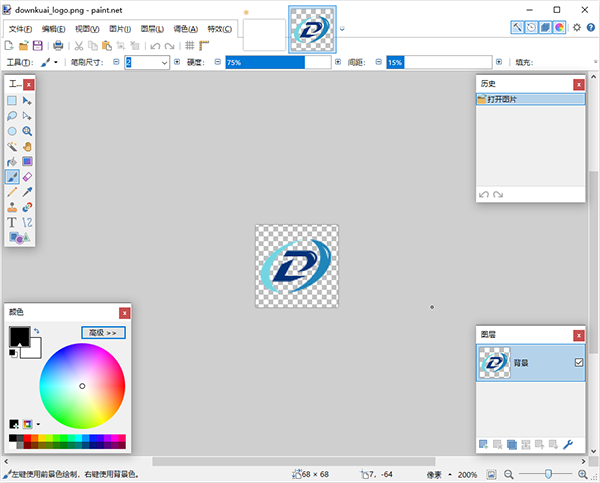Reset colors to black and white
600x483 pixels.
pyautogui.click(x=13, y=353)
